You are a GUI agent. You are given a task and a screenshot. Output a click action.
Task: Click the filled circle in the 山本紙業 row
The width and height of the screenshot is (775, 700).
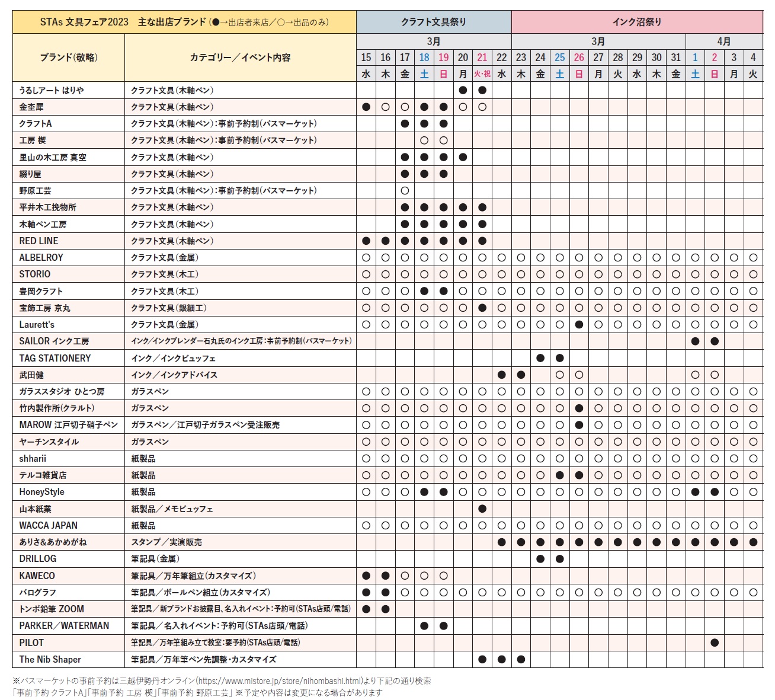pyautogui.click(x=482, y=509)
